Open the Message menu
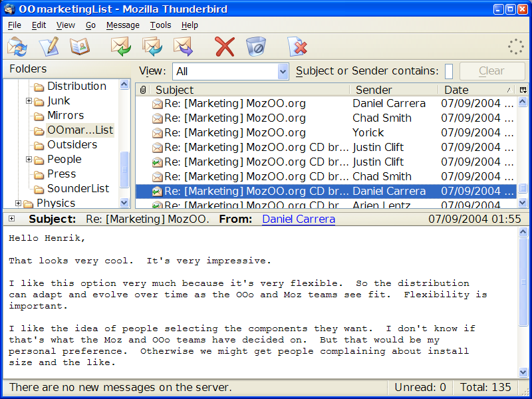The height and width of the screenshot is (399, 532). click(x=122, y=25)
